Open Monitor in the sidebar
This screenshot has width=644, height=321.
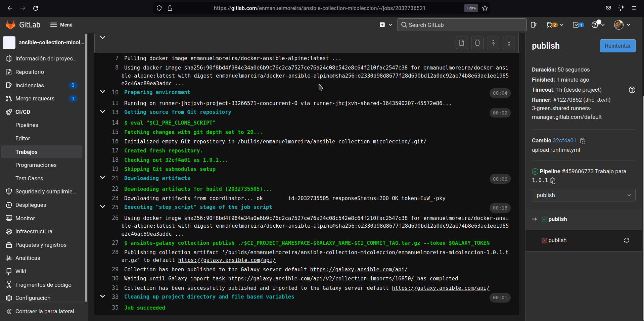[42, 218]
